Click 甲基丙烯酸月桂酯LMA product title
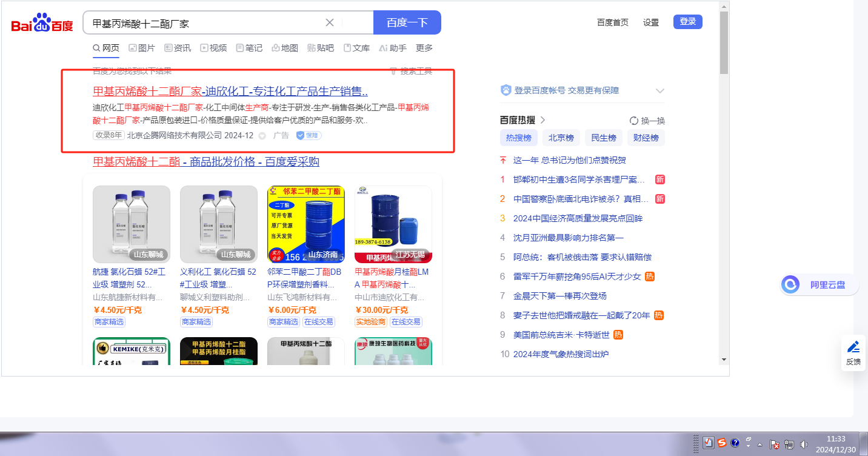Viewport: 868px width, 456px height. point(393,278)
